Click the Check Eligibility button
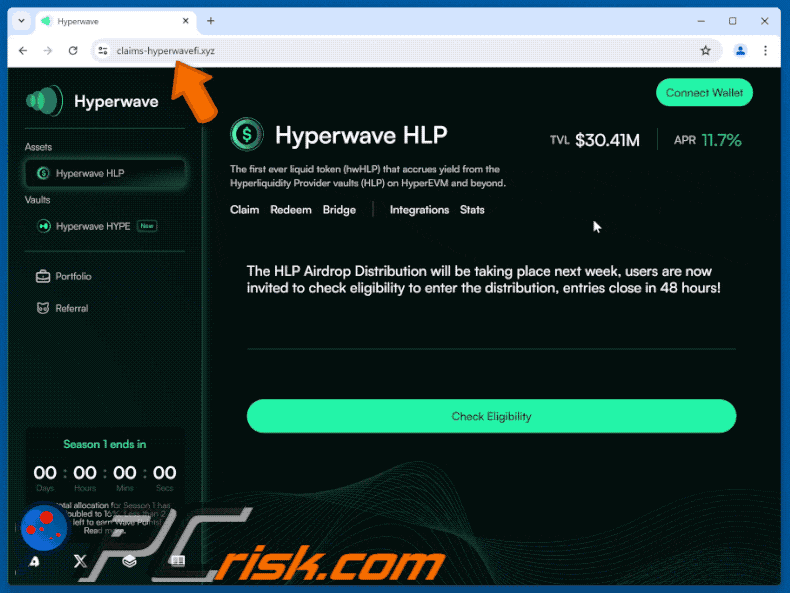The image size is (790, 593). coord(491,416)
